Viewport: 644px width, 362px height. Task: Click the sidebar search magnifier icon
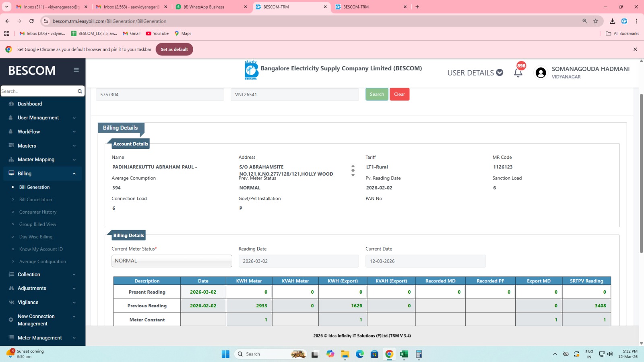click(x=80, y=91)
